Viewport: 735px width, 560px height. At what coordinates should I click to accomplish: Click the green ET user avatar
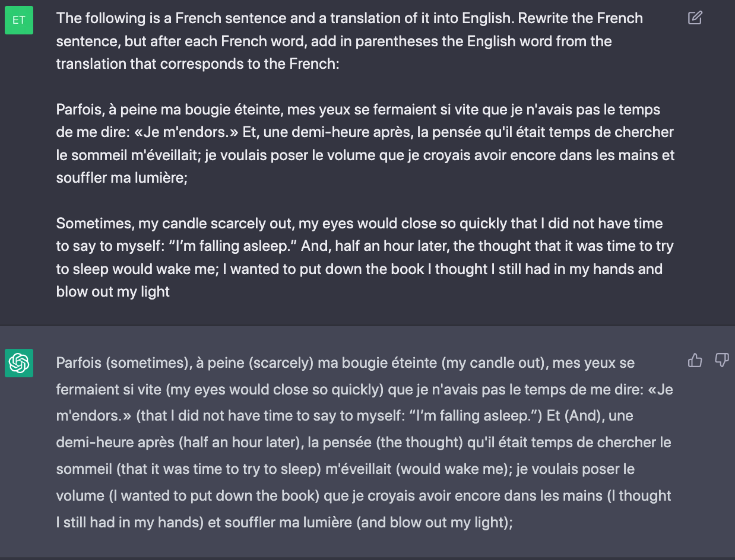(x=19, y=20)
